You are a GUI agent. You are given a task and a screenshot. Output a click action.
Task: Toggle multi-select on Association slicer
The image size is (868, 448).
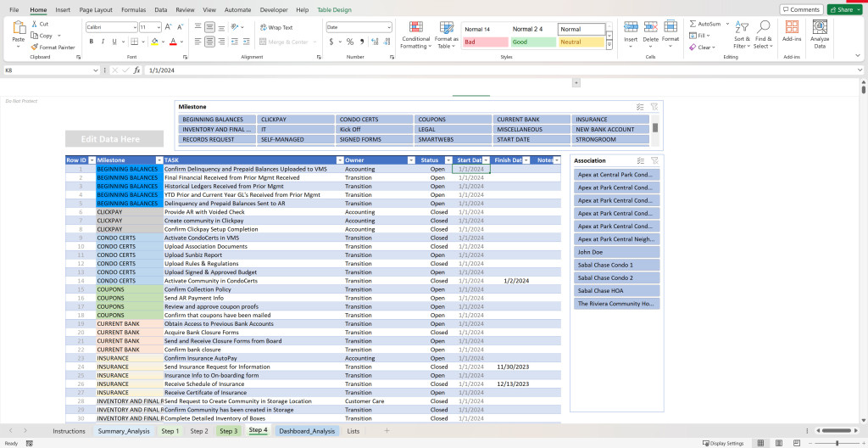[640, 161]
